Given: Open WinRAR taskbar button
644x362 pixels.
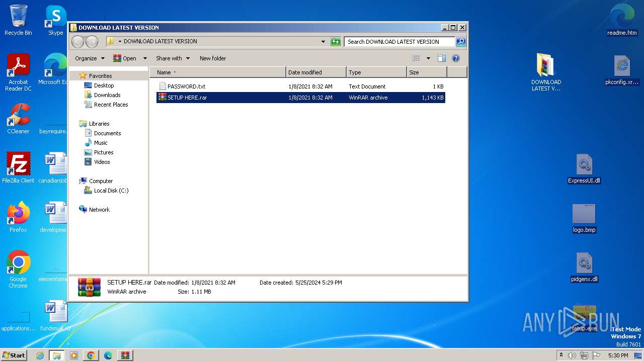Looking at the screenshot, I should (x=125, y=355).
